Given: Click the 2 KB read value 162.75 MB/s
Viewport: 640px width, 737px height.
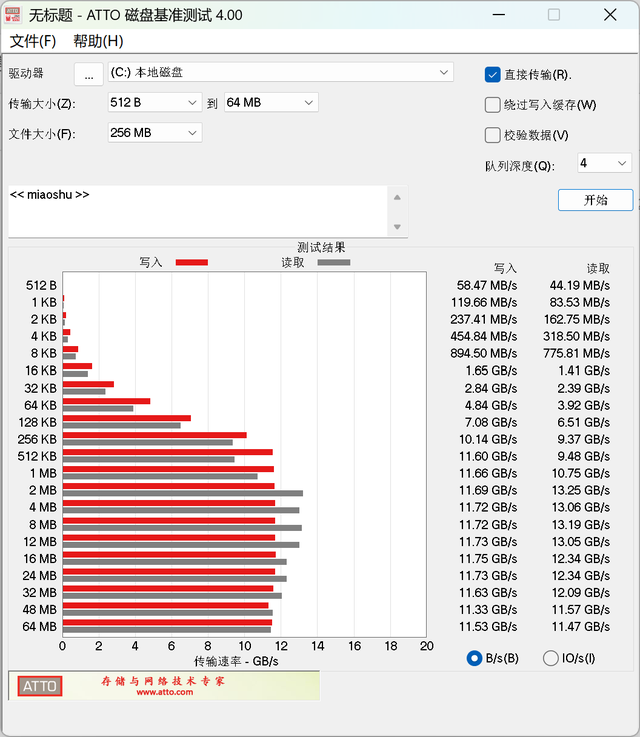Looking at the screenshot, I should coord(577,320).
